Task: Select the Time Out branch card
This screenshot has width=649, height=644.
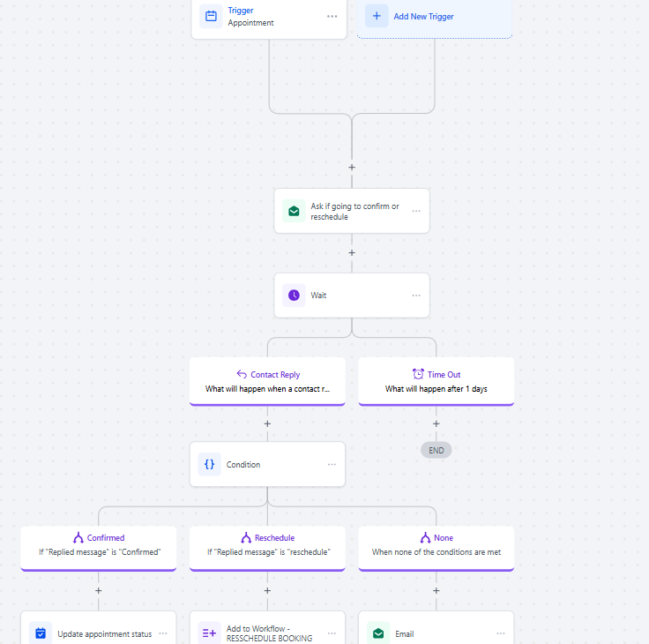Action: pos(436,381)
